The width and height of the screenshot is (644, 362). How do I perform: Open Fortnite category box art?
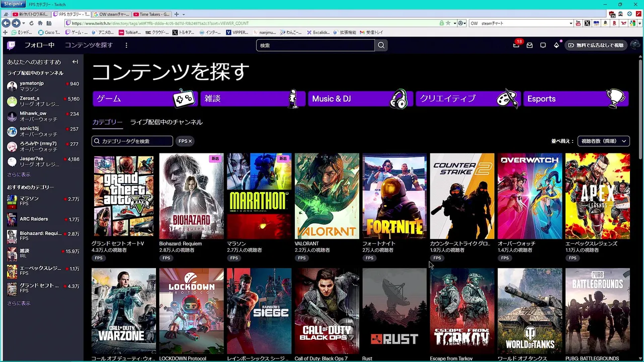[x=394, y=196]
